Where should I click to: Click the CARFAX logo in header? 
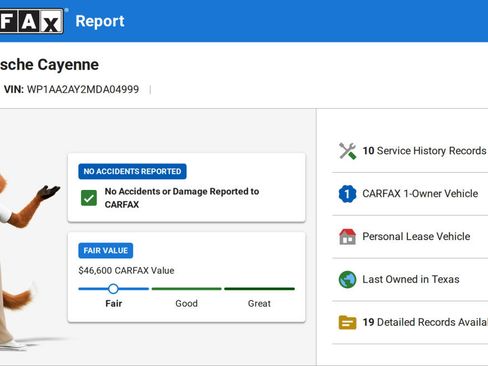coord(32,21)
